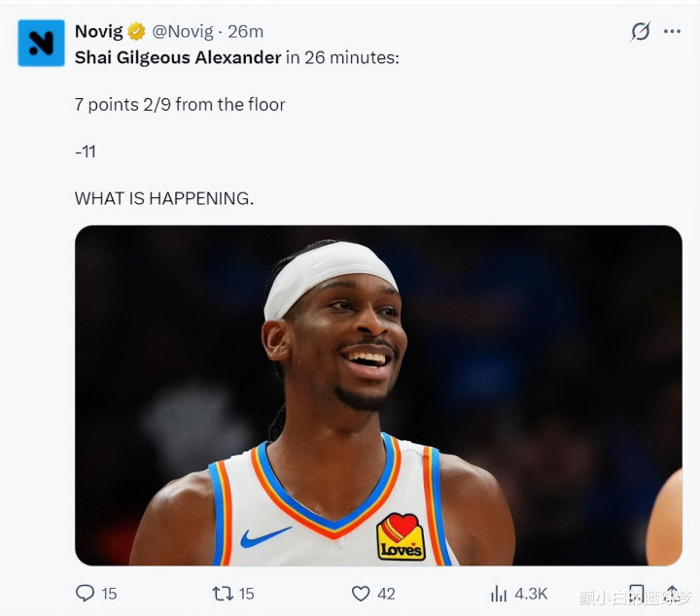Click the Grok explain icon
700x616 pixels.
[640, 31]
